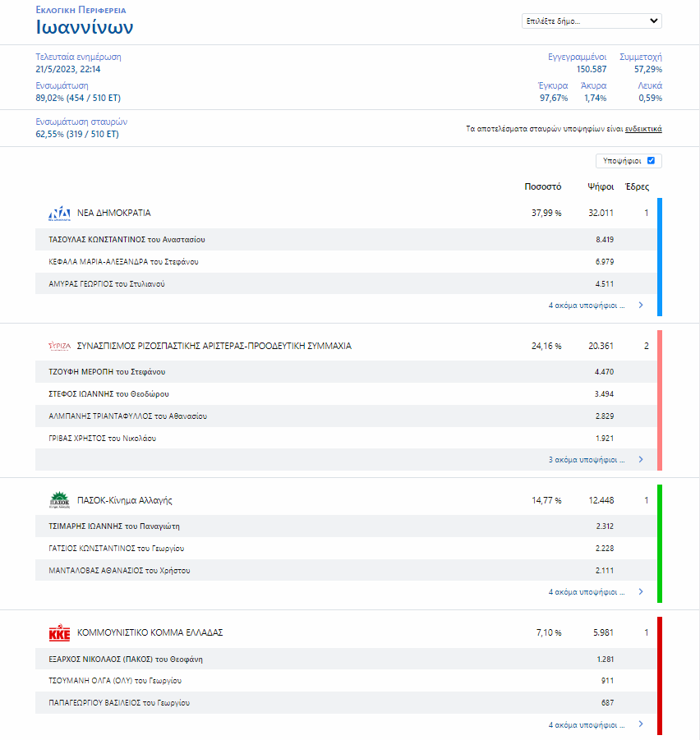
Task: Click the chevron arrow in Nea Dimokratia section
Action: (x=641, y=306)
